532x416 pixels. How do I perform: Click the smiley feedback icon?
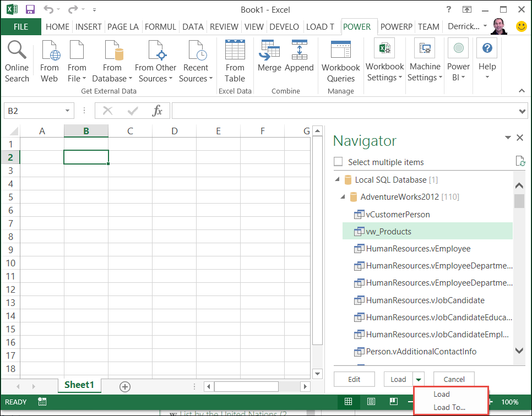(x=521, y=26)
